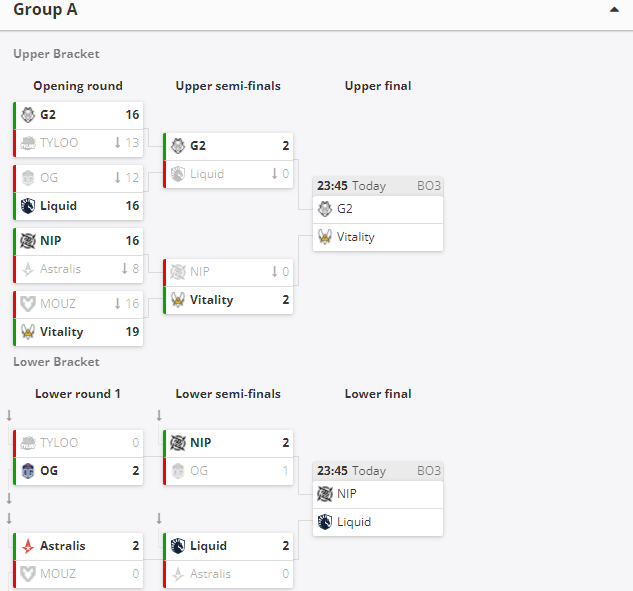633x591 pixels.
Task: Click Liquid logo in Opening round match
Action: (28, 206)
